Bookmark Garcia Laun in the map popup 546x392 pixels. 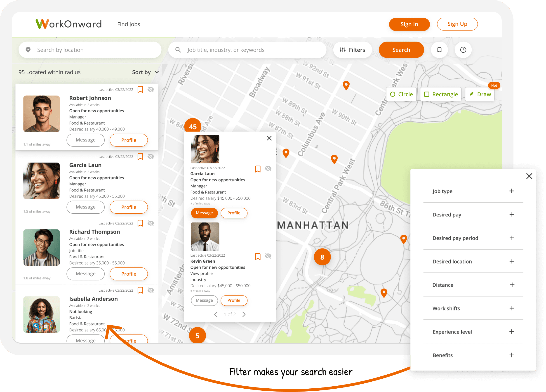coord(258,169)
